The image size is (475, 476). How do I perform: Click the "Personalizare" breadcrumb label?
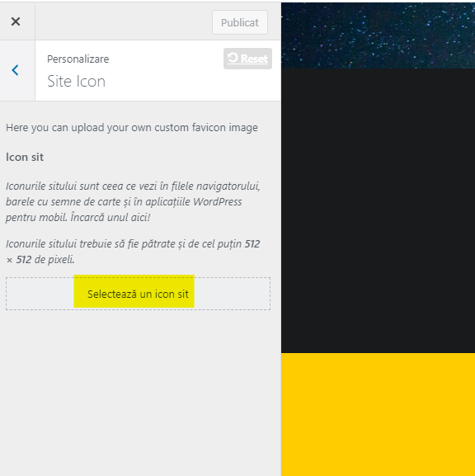coord(78,59)
